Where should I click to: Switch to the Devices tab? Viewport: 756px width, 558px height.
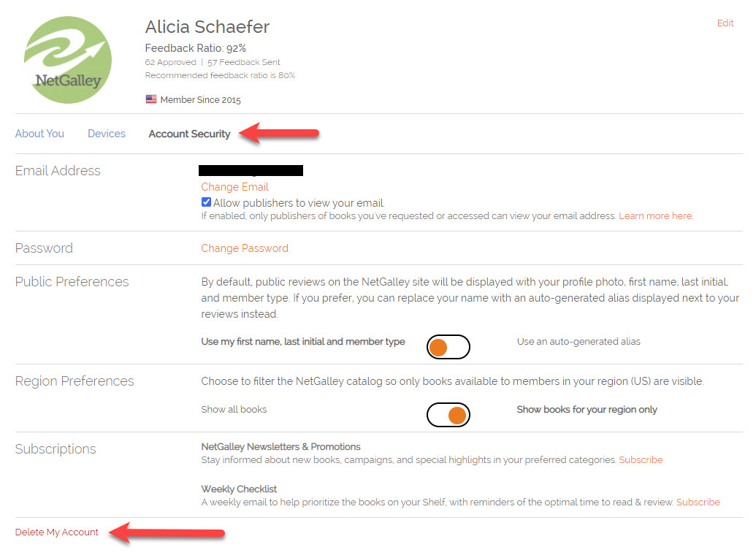click(x=107, y=134)
